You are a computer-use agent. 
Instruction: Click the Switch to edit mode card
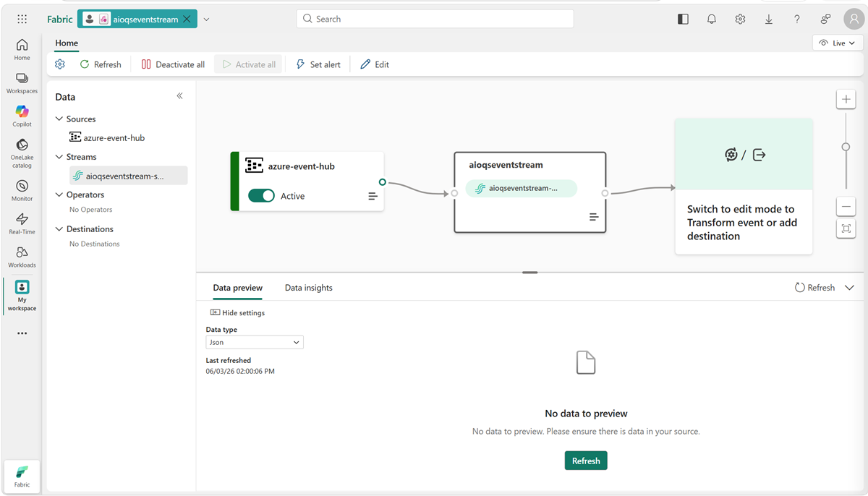coord(744,187)
